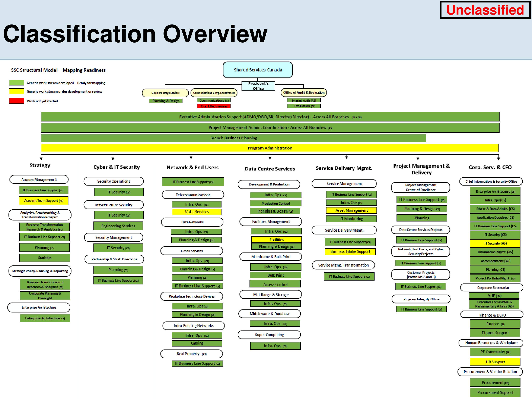Screen dimensions: 532x399
Task: Click the yellow 'HR Support' box
Action: click(x=495, y=362)
